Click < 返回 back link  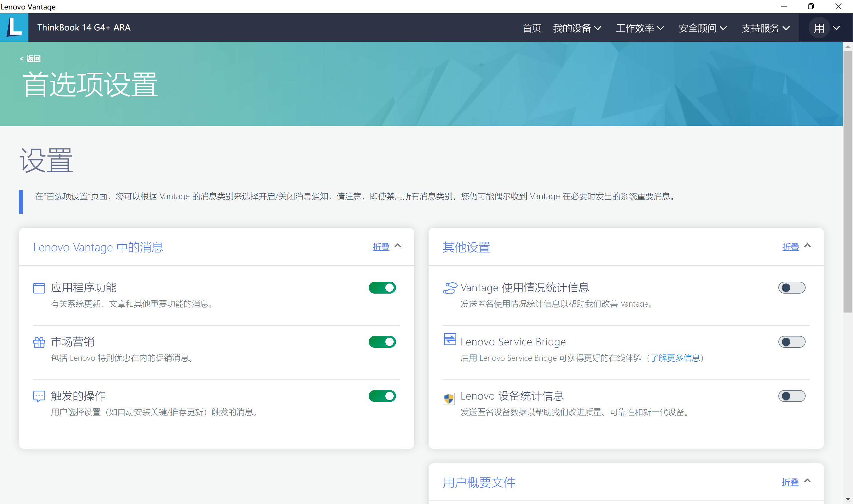30,58
